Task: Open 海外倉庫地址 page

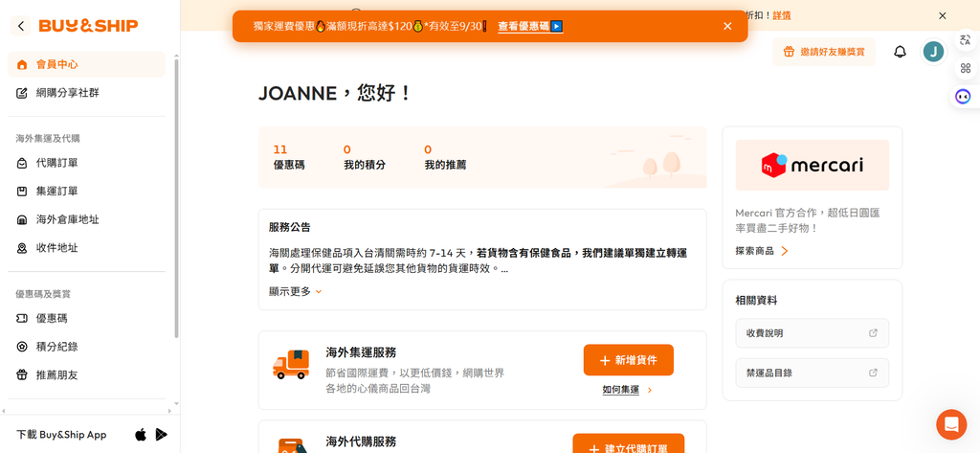Action: 86,219
